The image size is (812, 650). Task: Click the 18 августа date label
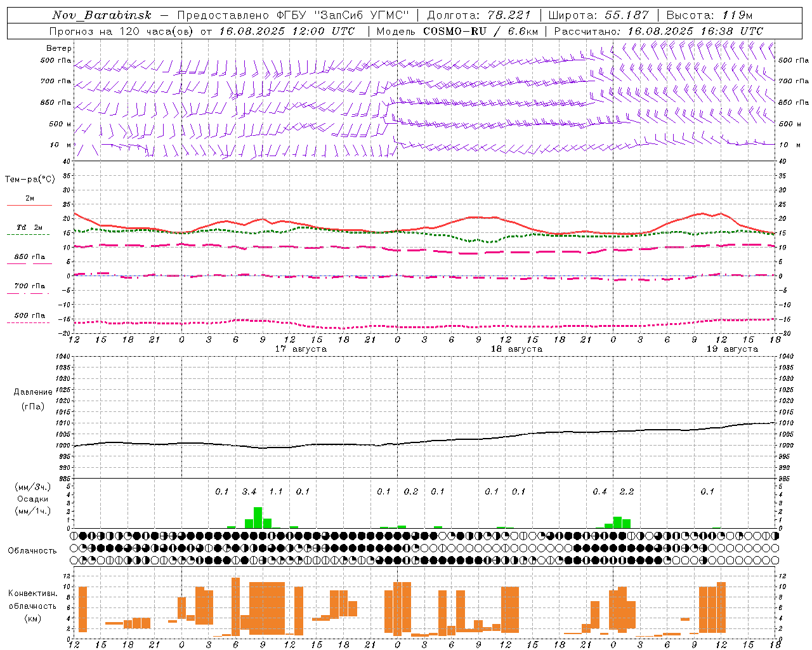[516, 349]
